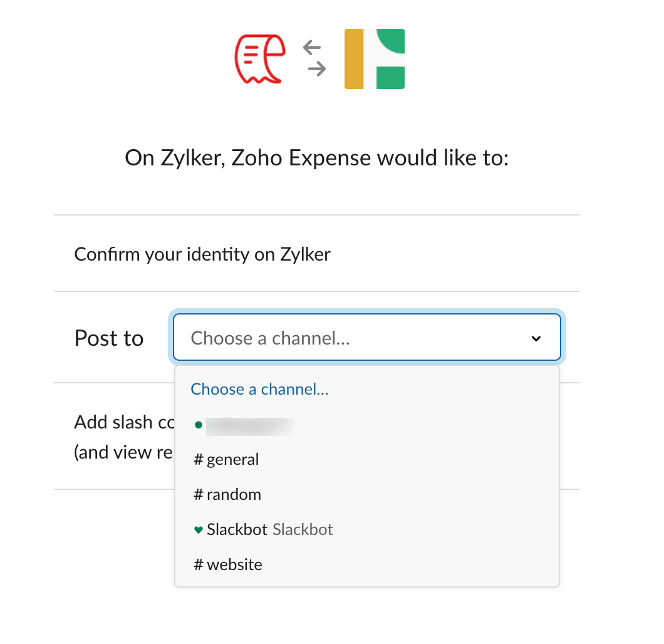
Task: Select the blurred user direct message option
Action: 367,425
